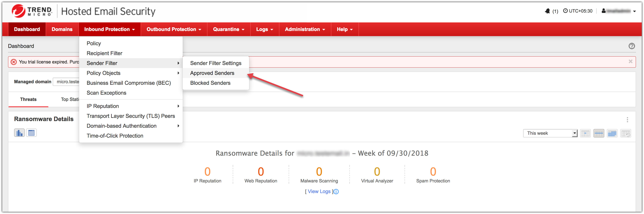The width and height of the screenshot is (644, 214).
Task: Open the Ransomware Details widget options menu
Action: pyautogui.click(x=627, y=120)
